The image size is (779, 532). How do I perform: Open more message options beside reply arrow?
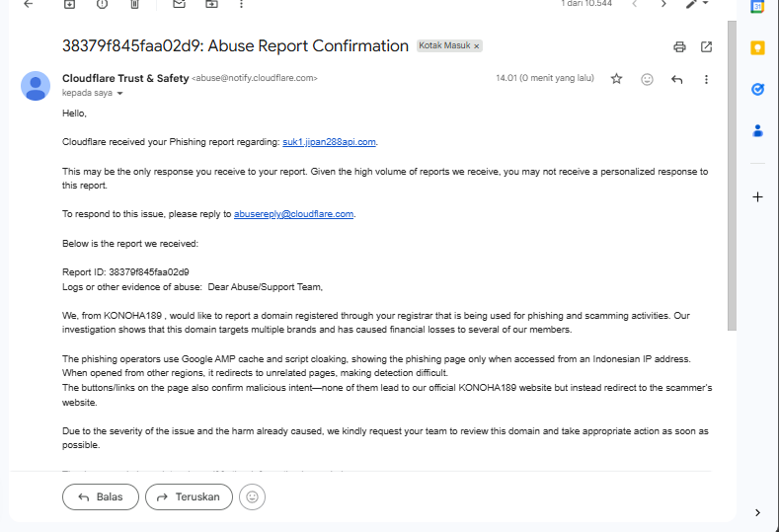(707, 79)
